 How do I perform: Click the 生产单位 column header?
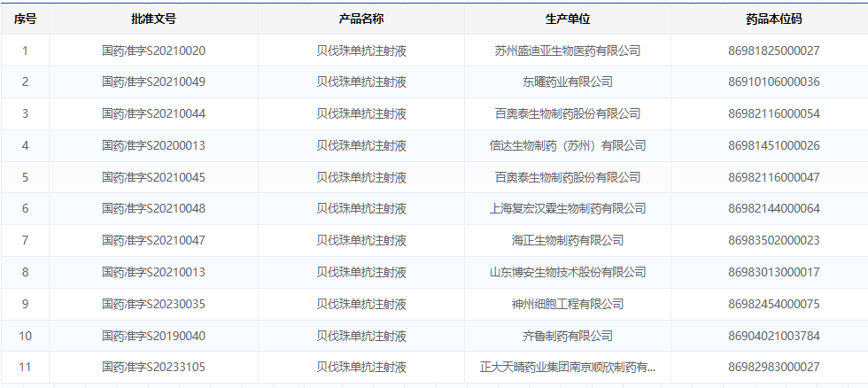pos(568,19)
